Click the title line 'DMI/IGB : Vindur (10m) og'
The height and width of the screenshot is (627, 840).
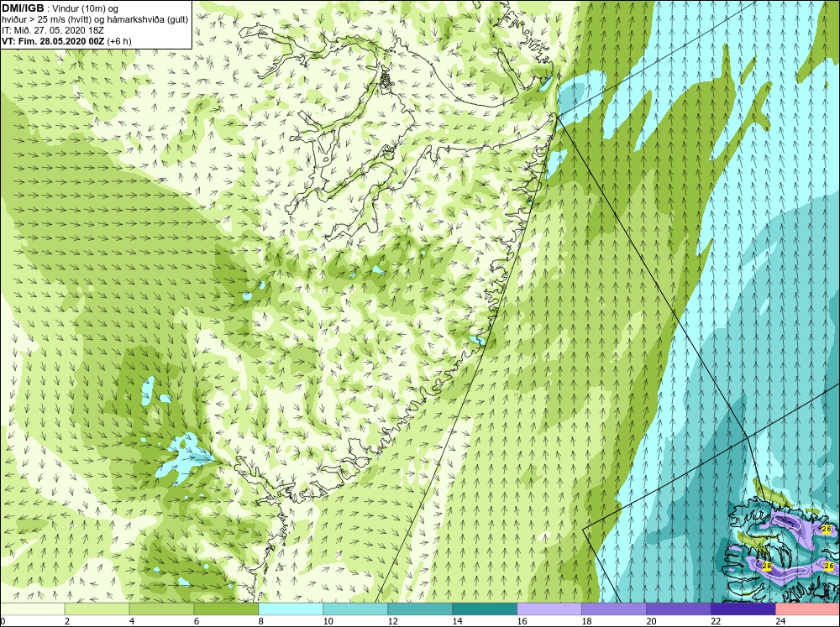[x=60, y=8]
